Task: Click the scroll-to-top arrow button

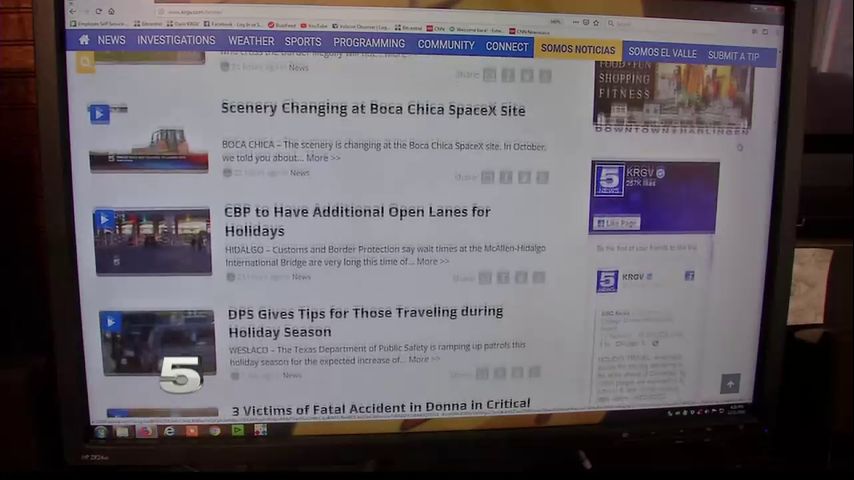Action: point(730,384)
